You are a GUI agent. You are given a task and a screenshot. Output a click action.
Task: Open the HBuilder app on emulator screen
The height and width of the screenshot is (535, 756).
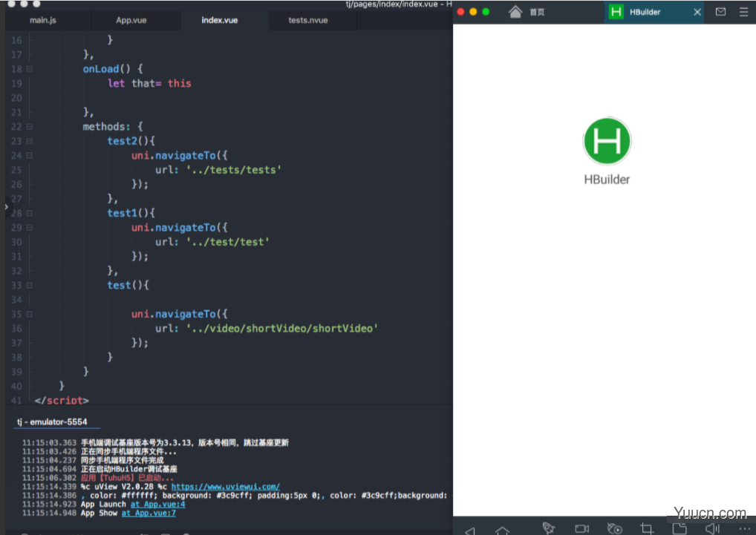pos(607,142)
